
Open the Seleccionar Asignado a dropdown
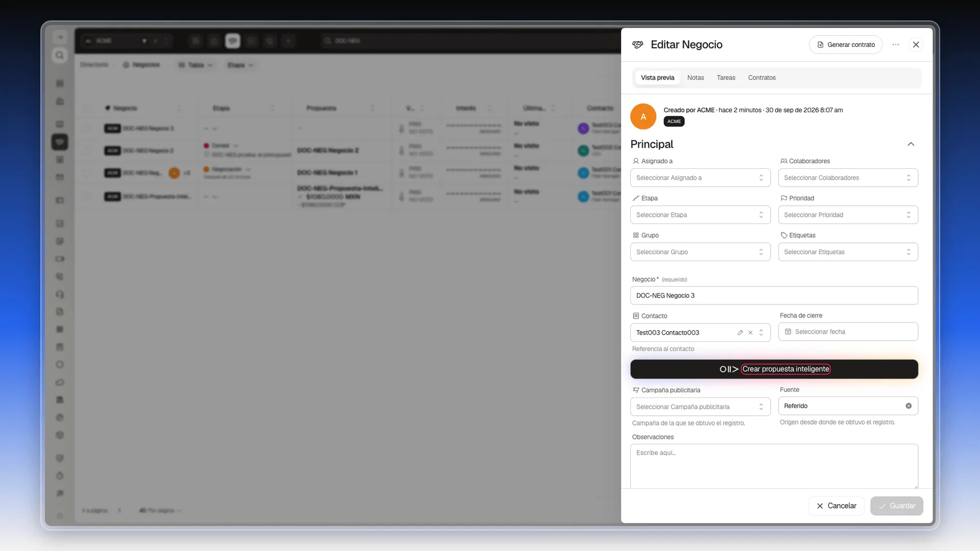click(x=700, y=178)
